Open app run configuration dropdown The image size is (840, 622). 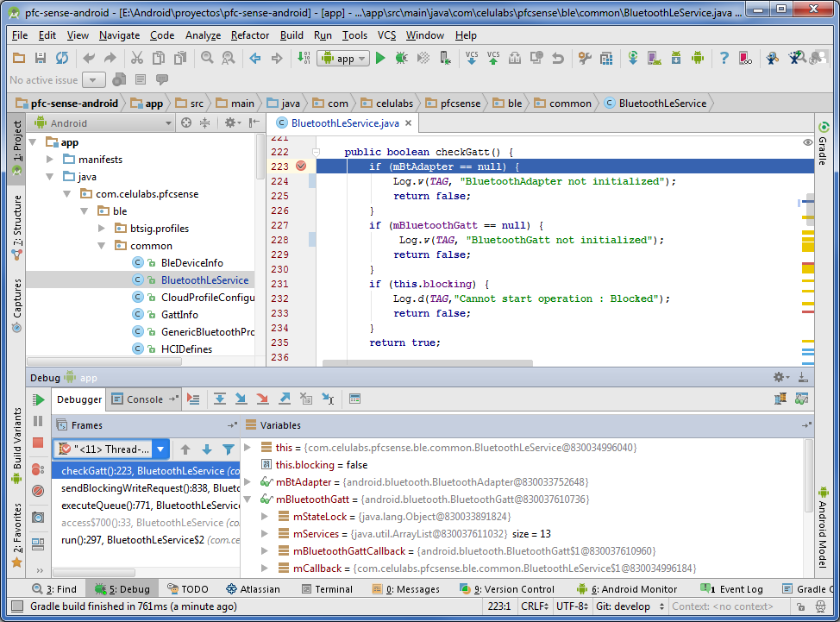(343, 58)
